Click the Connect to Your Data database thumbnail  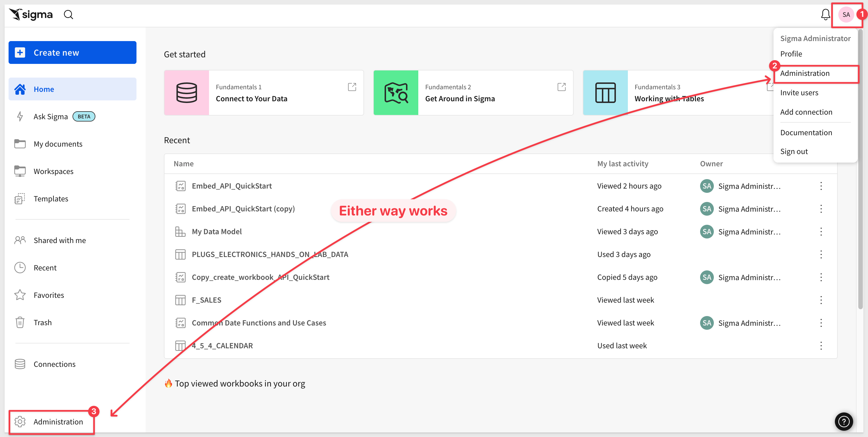[186, 93]
